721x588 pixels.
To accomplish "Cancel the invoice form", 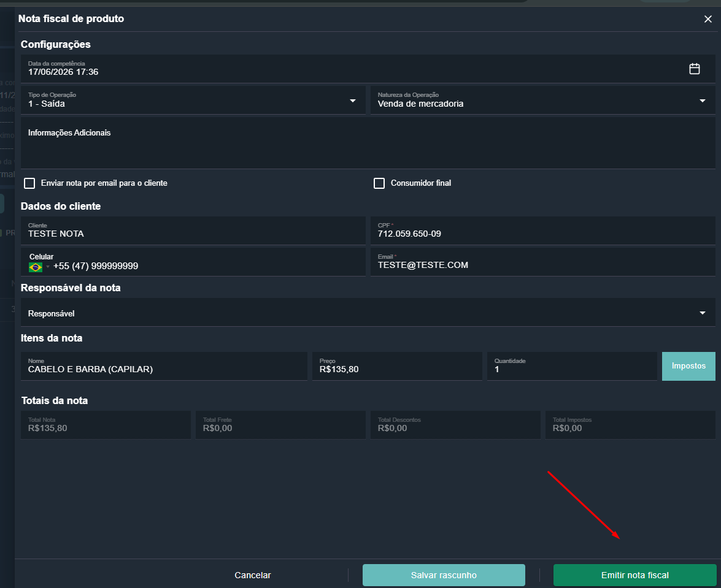I will click(x=252, y=575).
